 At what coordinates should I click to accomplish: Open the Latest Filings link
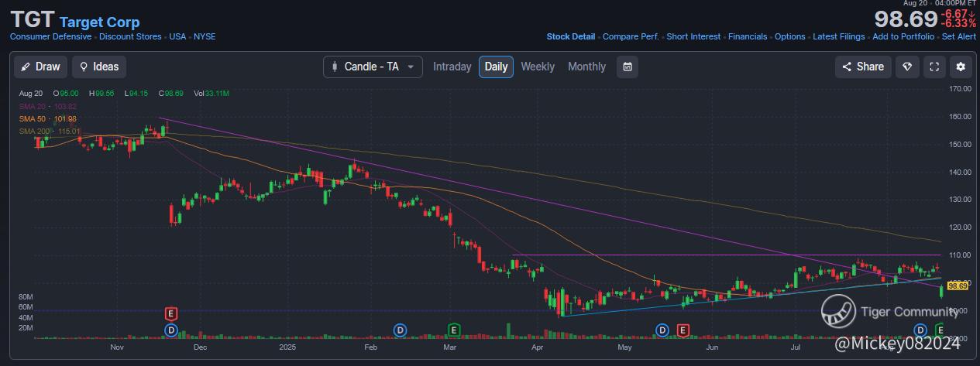click(x=839, y=36)
